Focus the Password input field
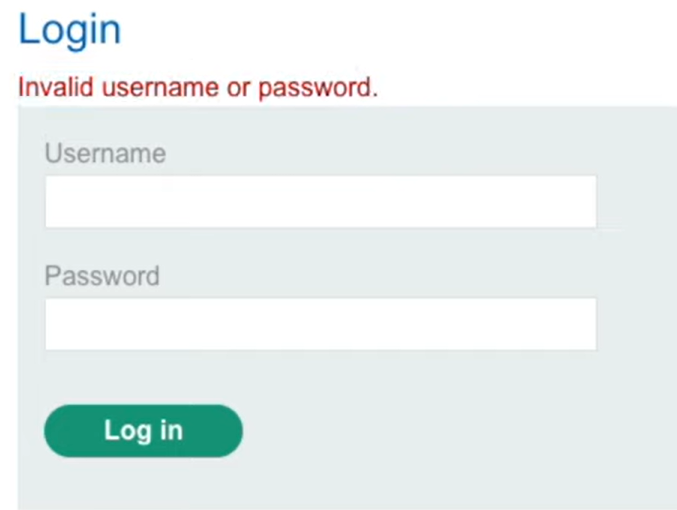 pos(320,323)
